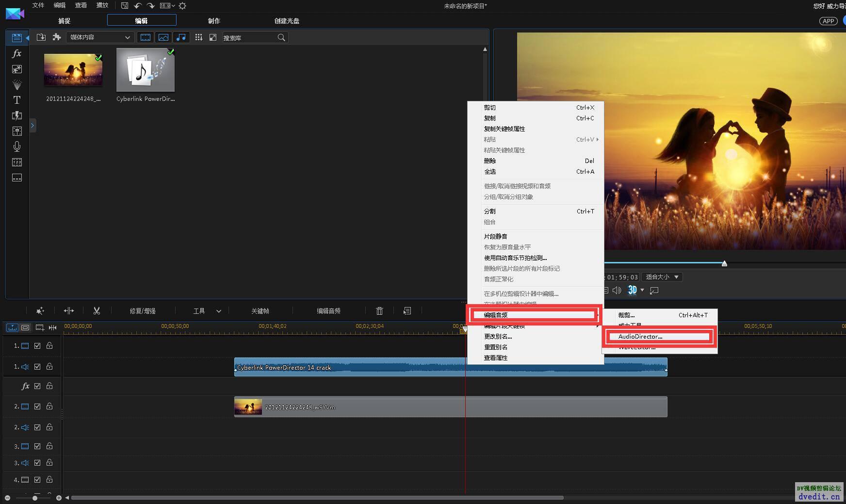
Task: Expand the 媒体内容 media type dropdown
Action: 100,37
